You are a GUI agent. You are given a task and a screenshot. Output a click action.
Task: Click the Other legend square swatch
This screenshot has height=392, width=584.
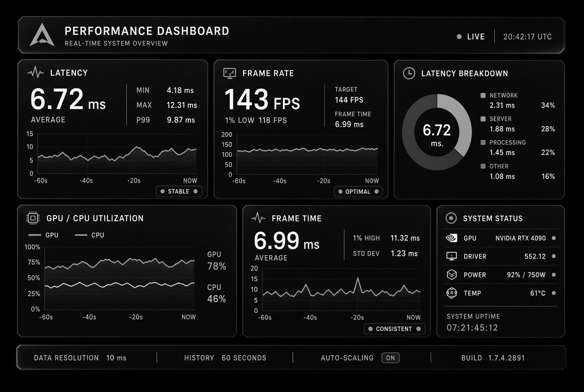tap(483, 166)
